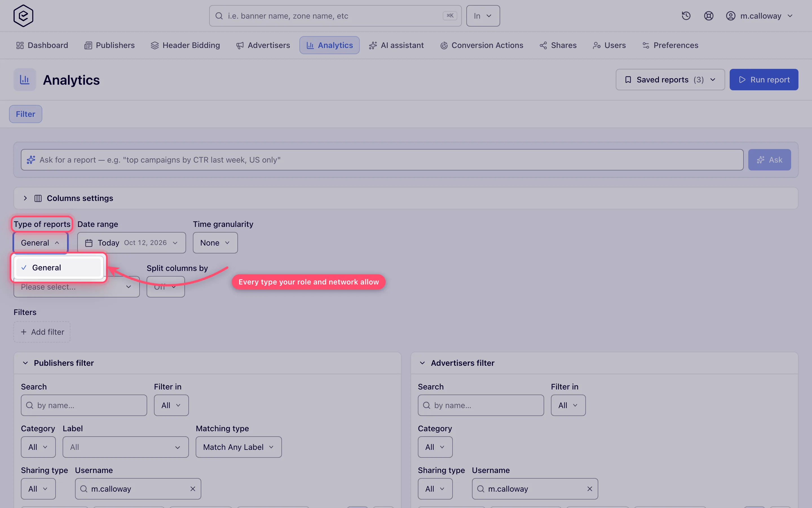812x508 pixels.
Task: Open the Saved reports (3) dropdown
Action: [670, 80]
